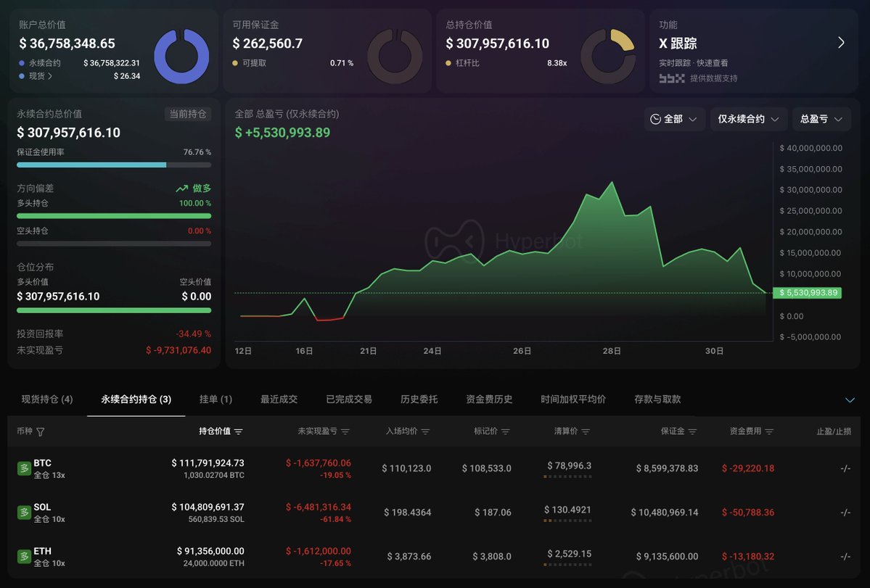Click the green $ 5,530,993.89 chart label
This screenshot has height=588, width=870.
coord(808,293)
